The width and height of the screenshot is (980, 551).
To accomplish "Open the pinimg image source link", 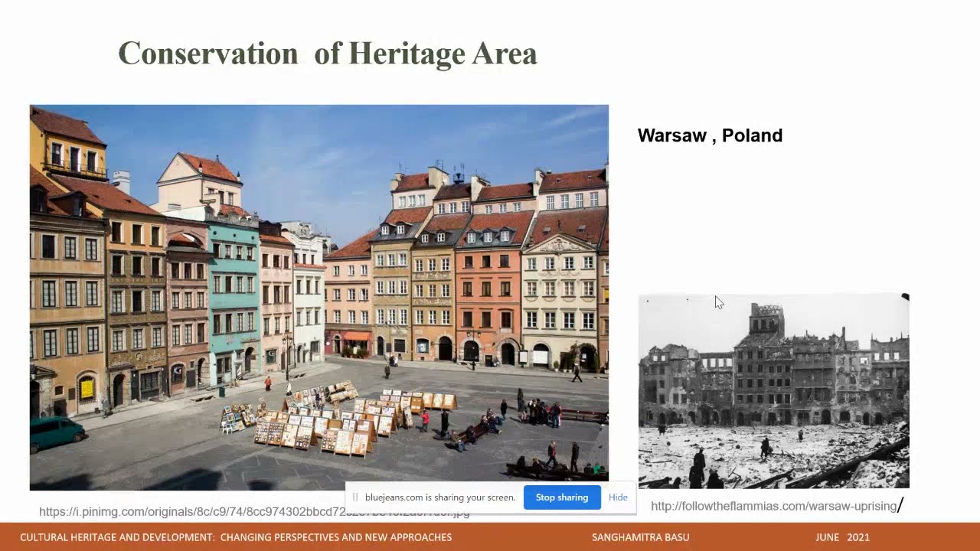I will pos(254,512).
